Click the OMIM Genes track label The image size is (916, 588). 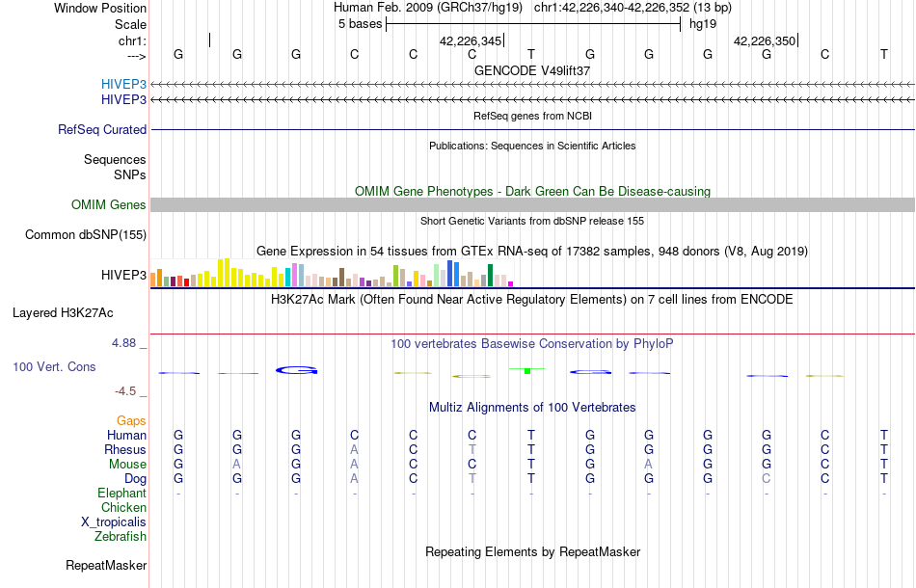click(109, 205)
